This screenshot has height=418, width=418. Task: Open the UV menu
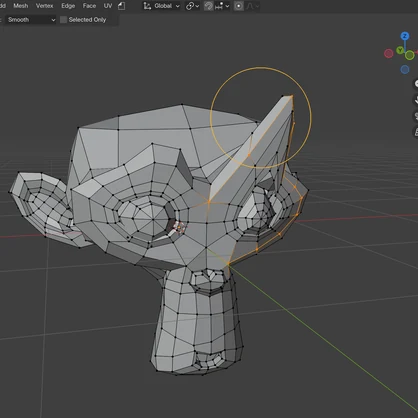point(108,6)
